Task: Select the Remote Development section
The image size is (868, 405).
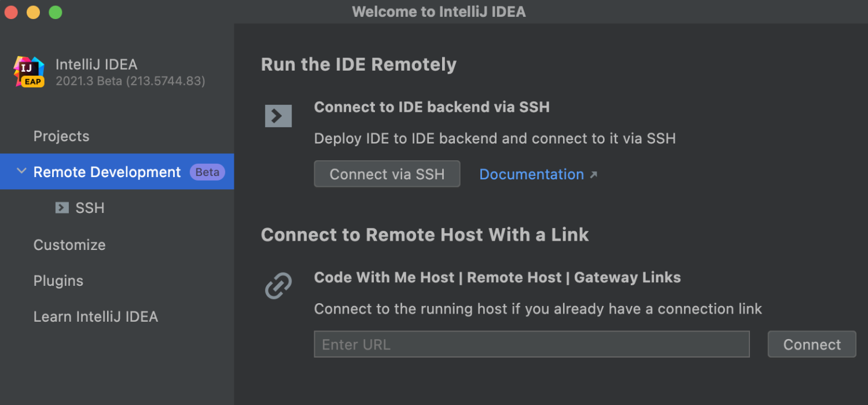Action: click(117, 172)
